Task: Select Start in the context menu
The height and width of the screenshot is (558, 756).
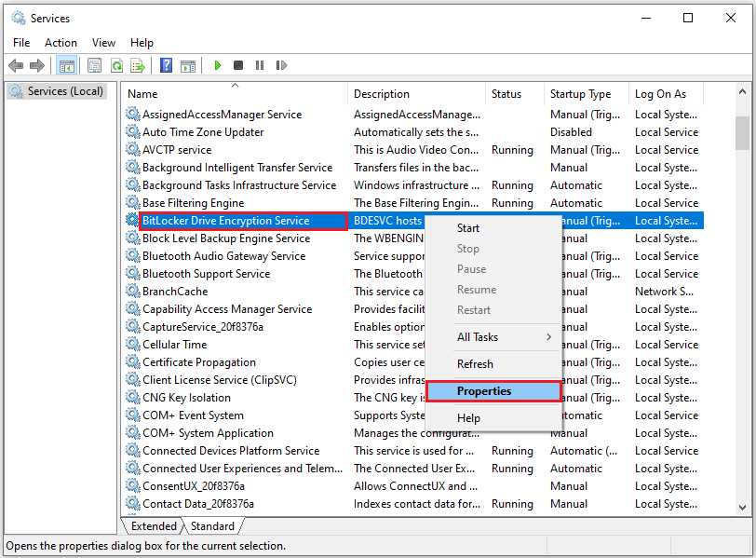Action: [x=468, y=228]
